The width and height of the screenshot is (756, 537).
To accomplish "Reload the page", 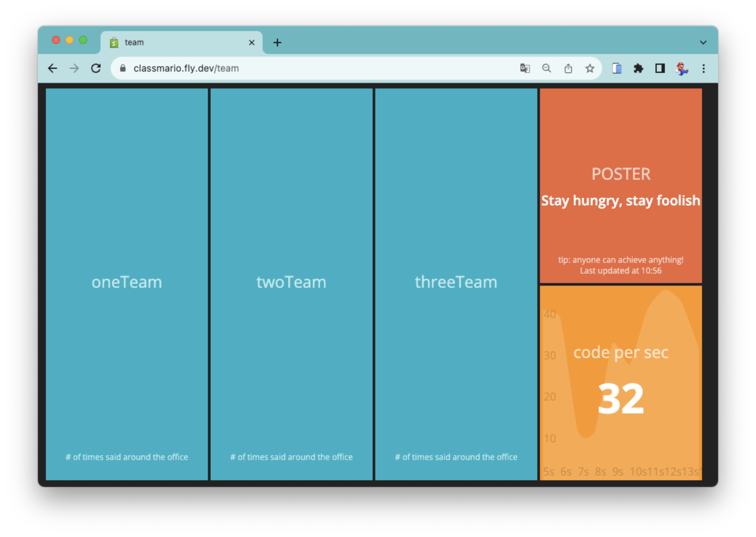I will (96, 68).
